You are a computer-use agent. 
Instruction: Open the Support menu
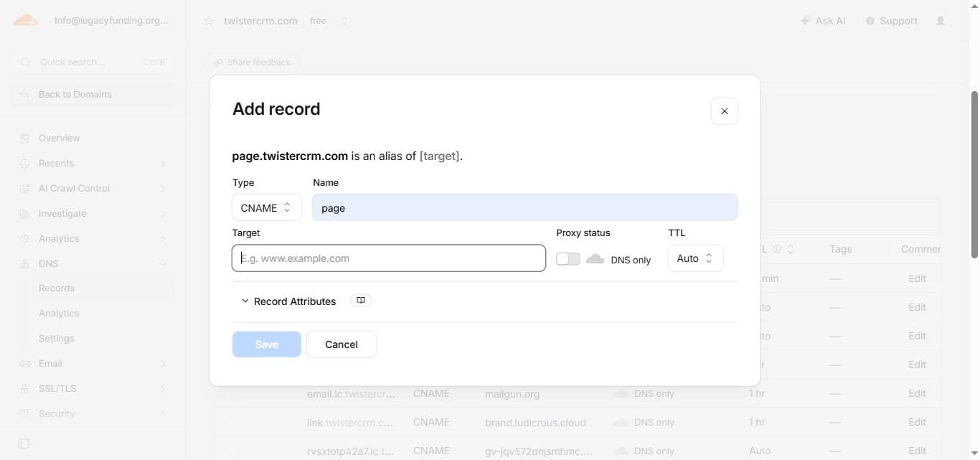click(891, 21)
